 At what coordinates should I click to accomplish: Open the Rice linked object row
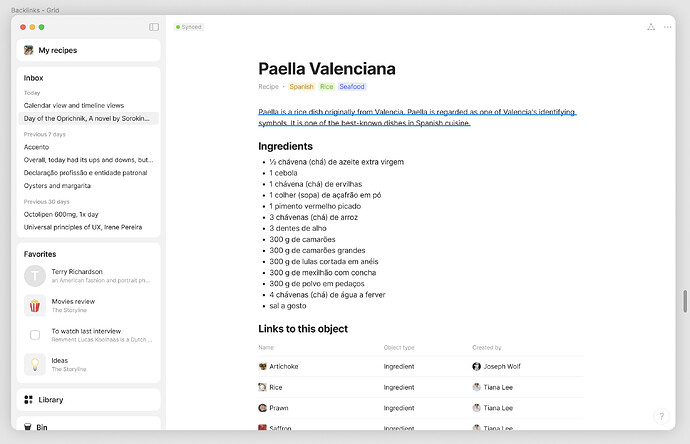click(421, 387)
